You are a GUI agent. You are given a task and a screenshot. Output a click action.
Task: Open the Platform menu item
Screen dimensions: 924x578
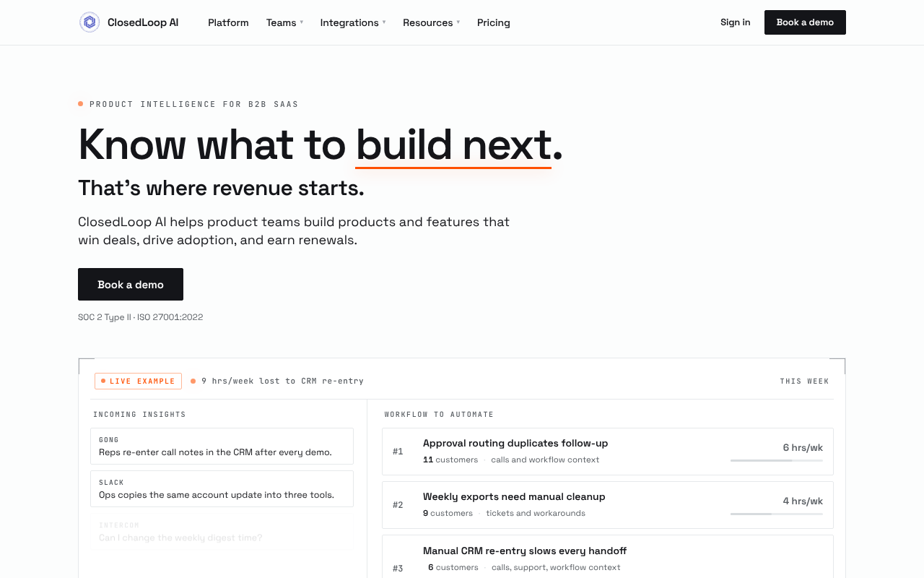point(228,22)
